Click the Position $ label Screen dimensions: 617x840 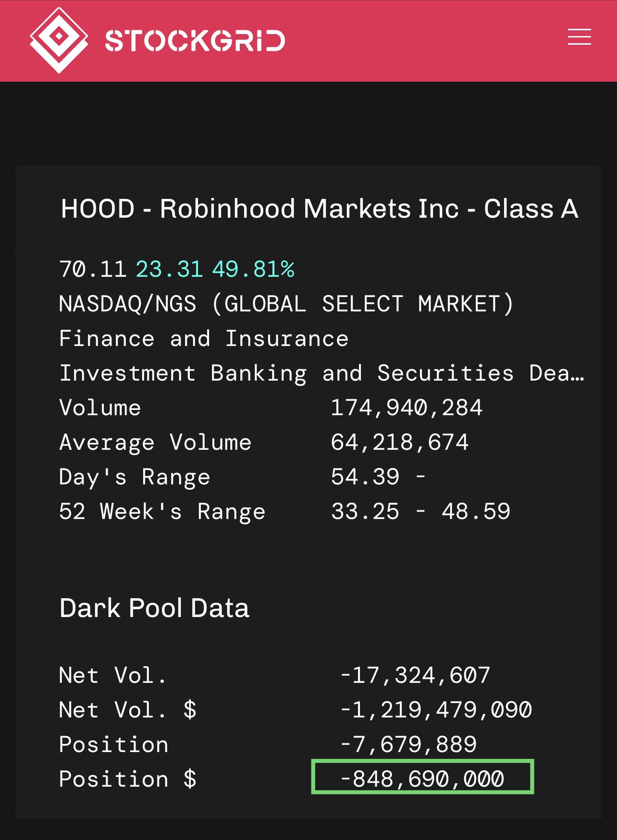pos(128,779)
